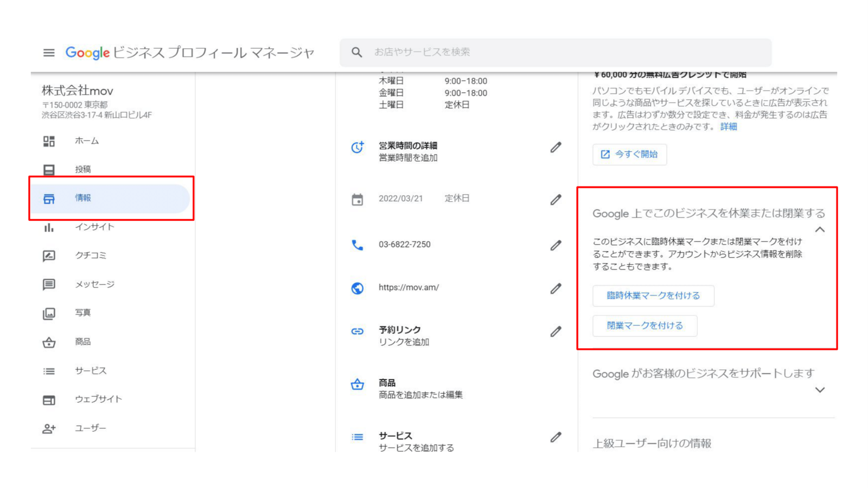Open the hamburger main menu
Screen dimensions: 868x488
click(49, 53)
